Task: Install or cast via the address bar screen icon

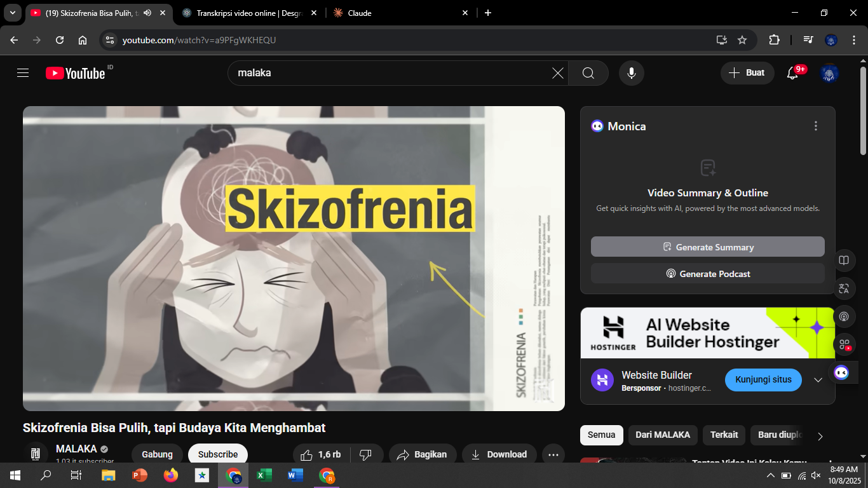Action: (x=721, y=40)
